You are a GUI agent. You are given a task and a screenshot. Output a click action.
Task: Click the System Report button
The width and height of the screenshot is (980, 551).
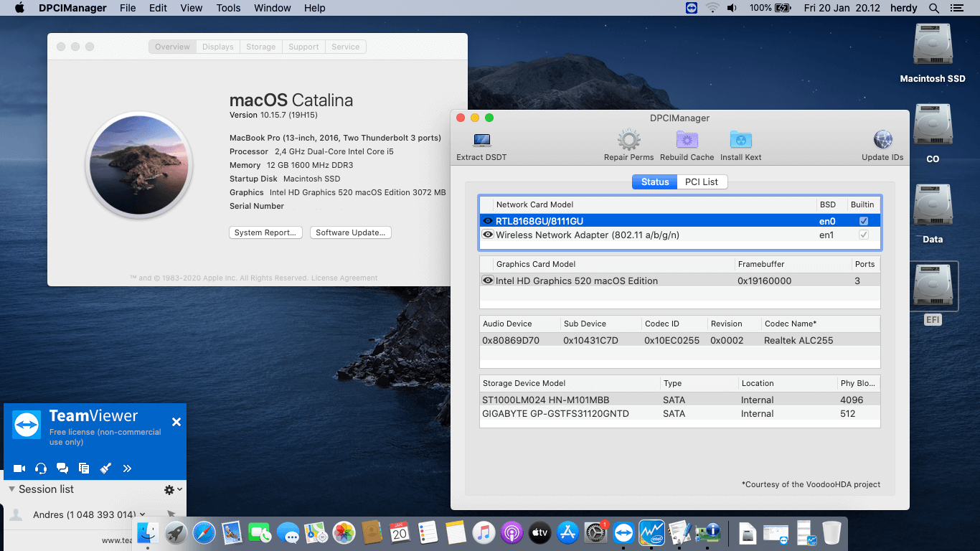click(x=265, y=232)
